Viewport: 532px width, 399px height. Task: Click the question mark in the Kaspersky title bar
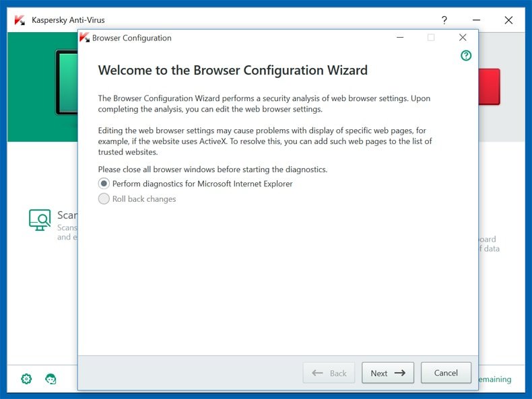444,20
